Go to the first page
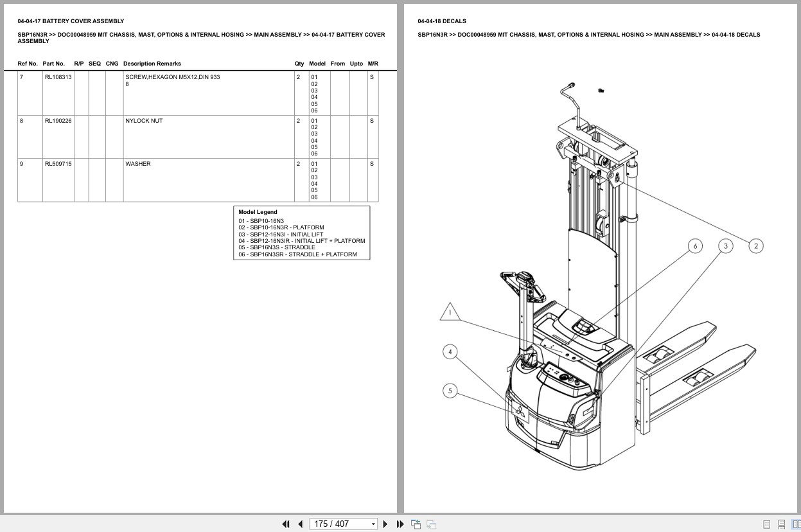This screenshot has height=532, width=801. [286, 524]
